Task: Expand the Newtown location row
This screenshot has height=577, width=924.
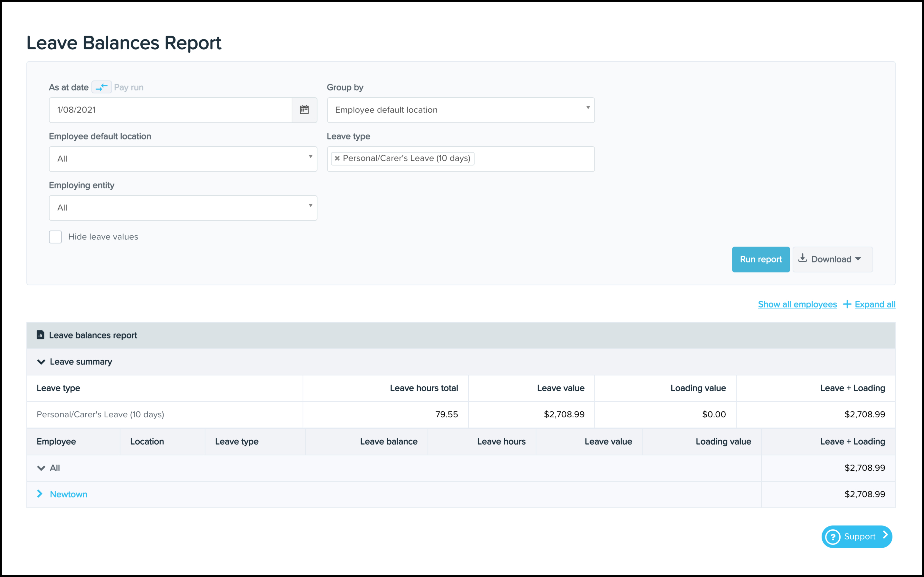Action: point(40,494)
